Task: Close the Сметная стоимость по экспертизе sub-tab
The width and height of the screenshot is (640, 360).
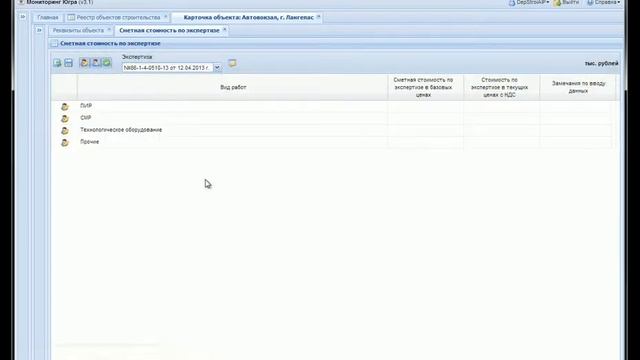Action: pyautogui.click(x=224, y=30)
